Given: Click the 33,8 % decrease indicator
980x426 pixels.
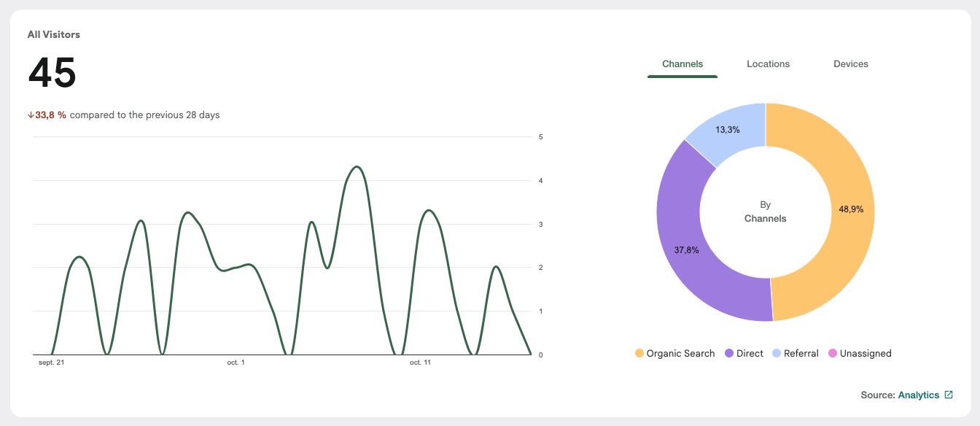Looking at the screenshot, I should tap(50, 115).
